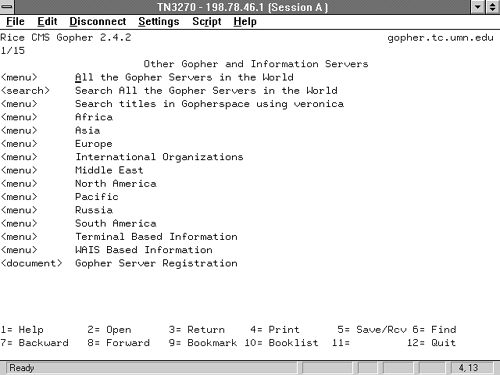Open the Settings menu
500x375 pixels.
[x=159, y=22]
